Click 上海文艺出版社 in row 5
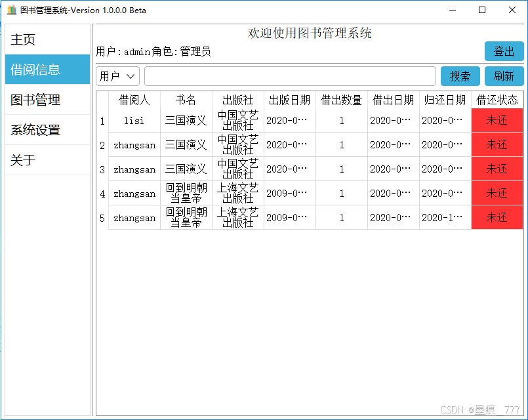Image resolution: width=528 pixels, height=420 pixels. click(238, 218)
